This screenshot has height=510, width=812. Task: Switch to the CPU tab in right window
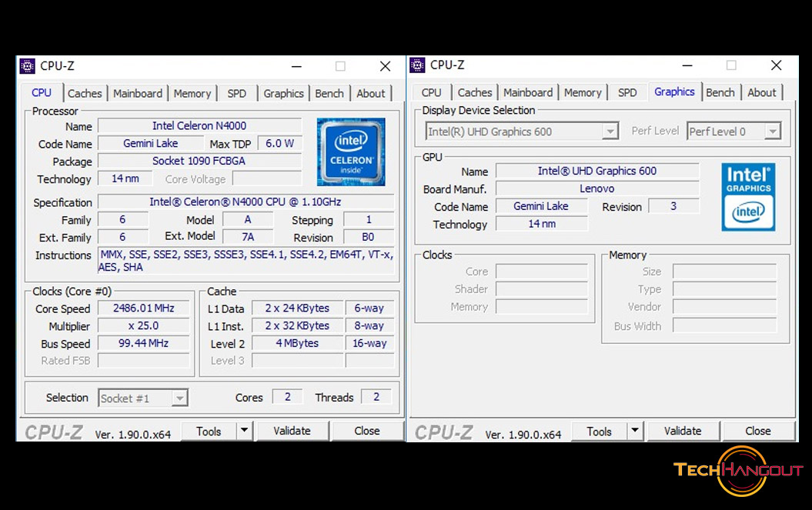(x=431, y=92)
